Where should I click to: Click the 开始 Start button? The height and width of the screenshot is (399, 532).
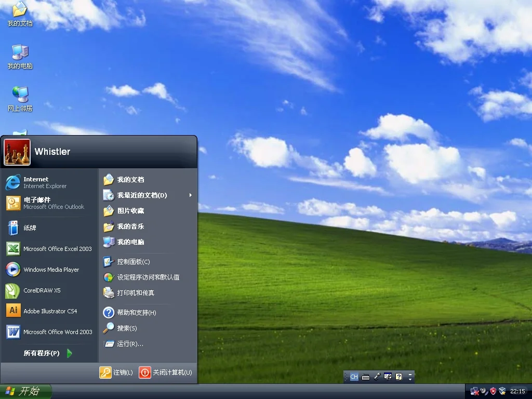pos(25,391)
